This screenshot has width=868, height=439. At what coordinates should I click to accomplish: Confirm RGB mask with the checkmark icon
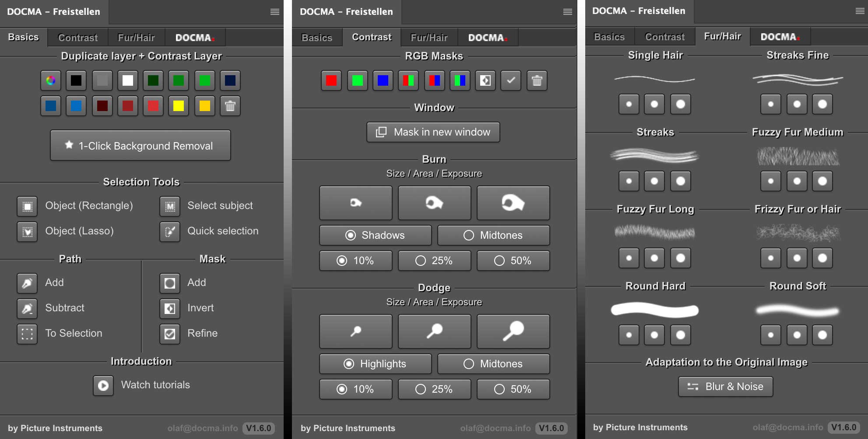[511, 80]
